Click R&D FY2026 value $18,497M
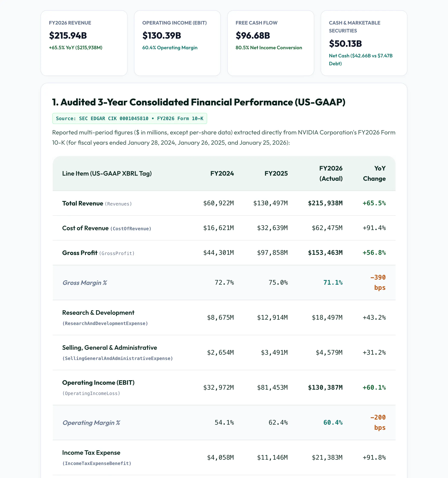Screen dimensions: 448x478 click(327, 318)
